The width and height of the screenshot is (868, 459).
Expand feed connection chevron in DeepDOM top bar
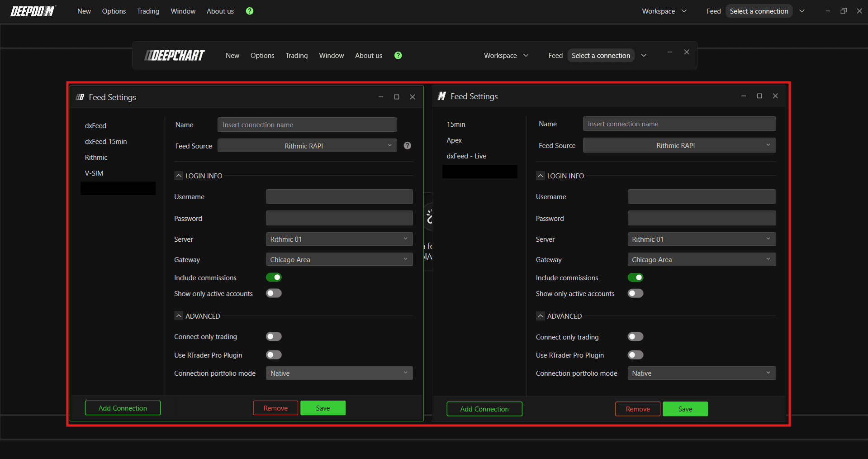tap(802, 11)
